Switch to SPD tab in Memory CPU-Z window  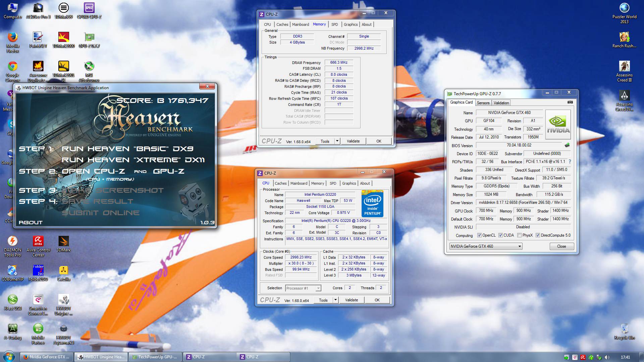(x=334, y=24)
